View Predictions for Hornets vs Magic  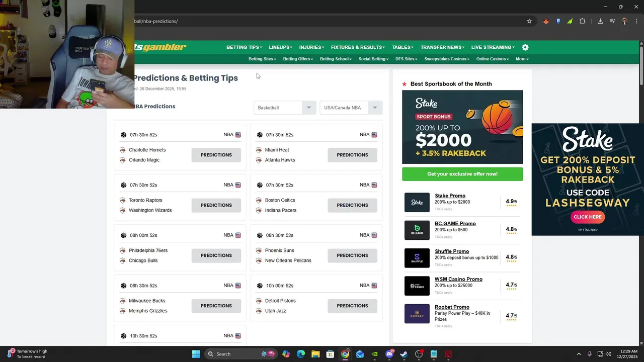[x=216, y=155]
